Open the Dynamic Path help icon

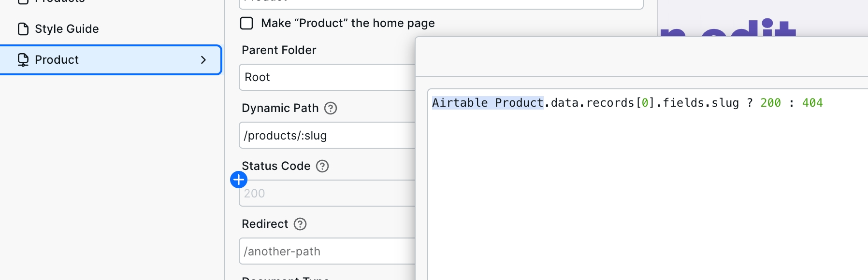331,108
